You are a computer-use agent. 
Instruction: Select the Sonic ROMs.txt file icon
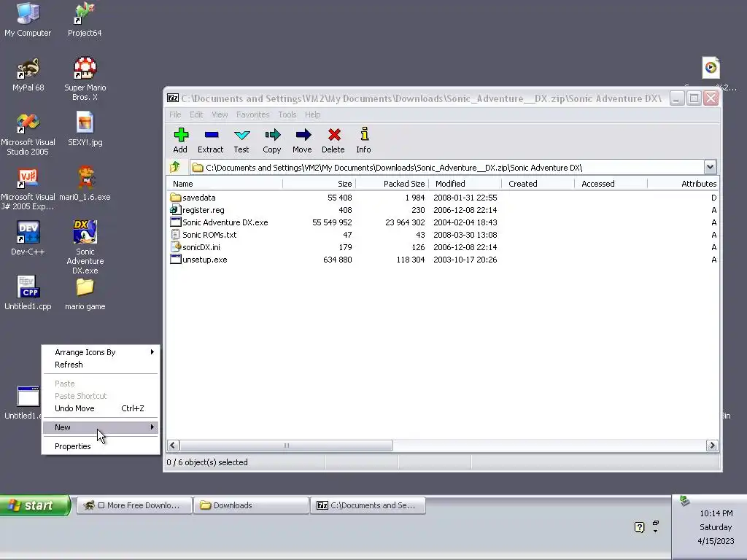click(x=175, y=234)
